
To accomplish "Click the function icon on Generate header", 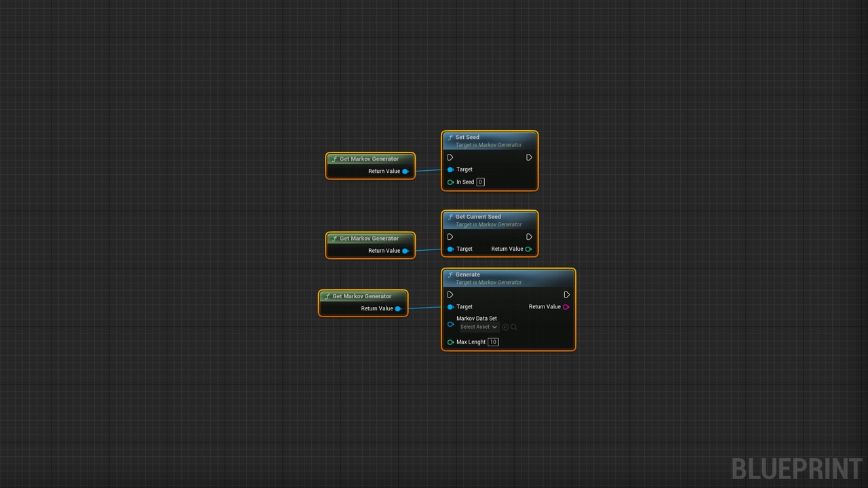I will pyautogui.click(x=450, y=275).
